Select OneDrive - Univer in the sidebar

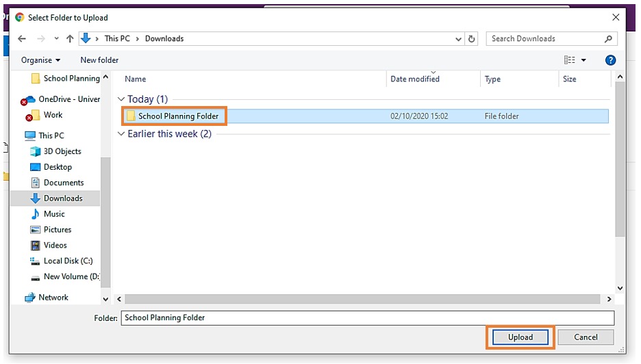pos(69,99)
